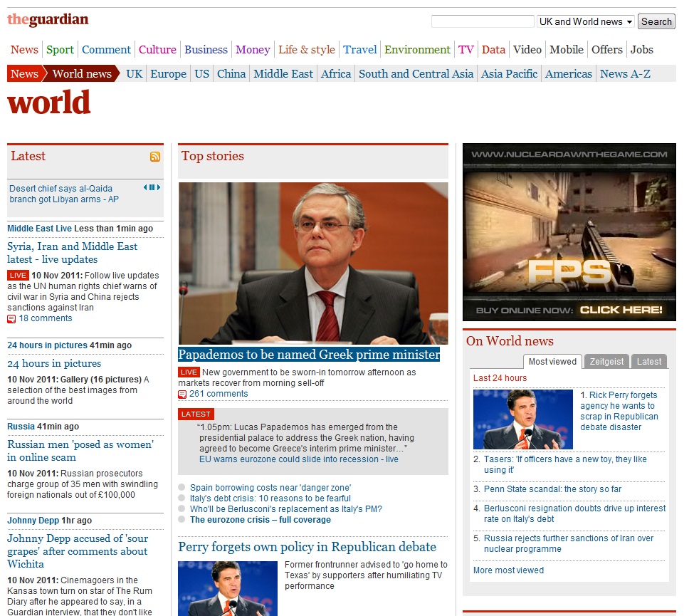Click the Guardian logo
The image size is (689, 616).
48,20
